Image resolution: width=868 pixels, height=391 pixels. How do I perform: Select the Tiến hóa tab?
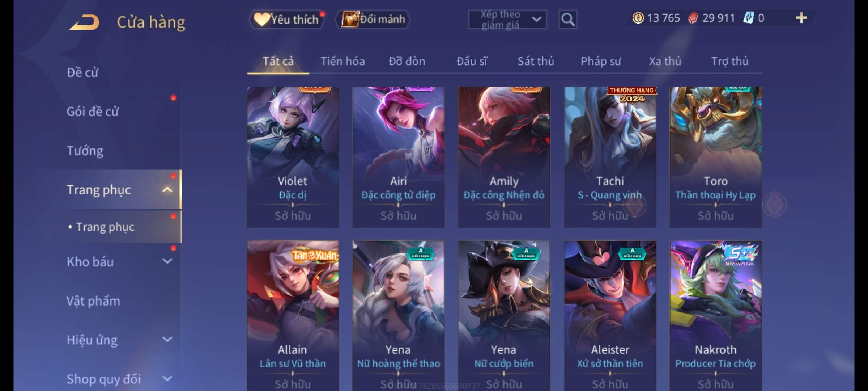342,61
